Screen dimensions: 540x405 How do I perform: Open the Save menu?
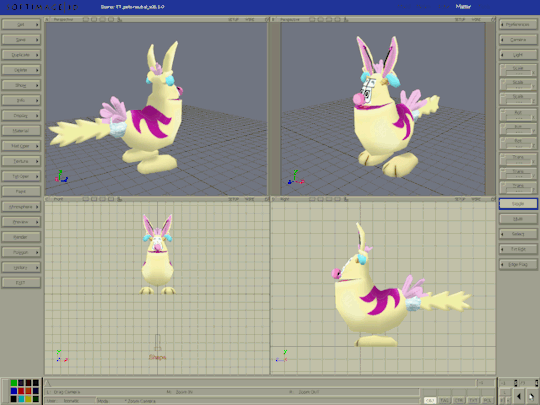[21, 40]
